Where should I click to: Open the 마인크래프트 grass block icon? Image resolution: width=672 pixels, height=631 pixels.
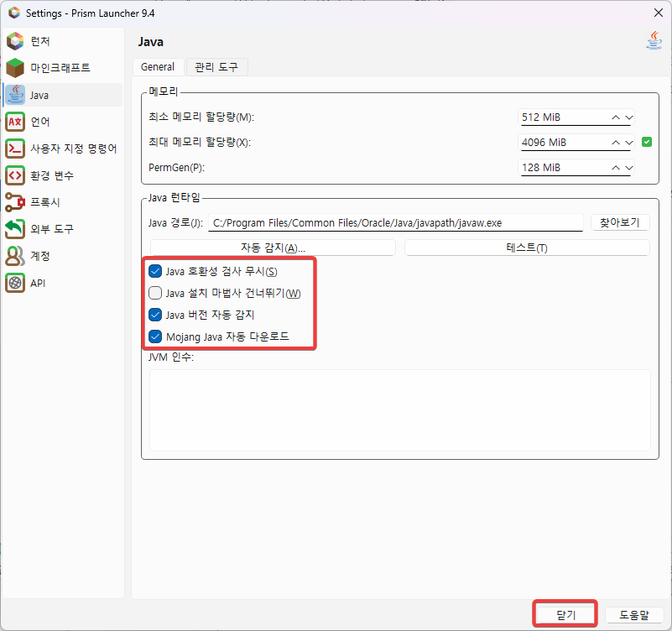[15, 68]
